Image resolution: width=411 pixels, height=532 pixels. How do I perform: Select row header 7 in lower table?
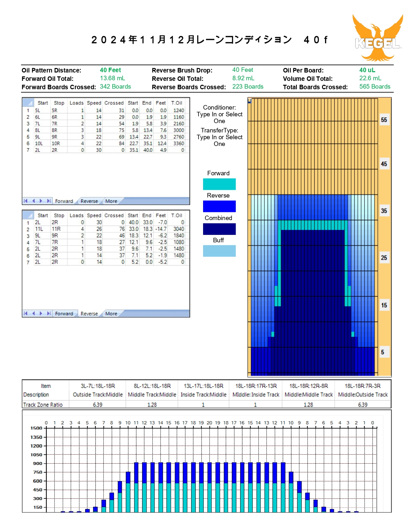[x=28, y=262]
